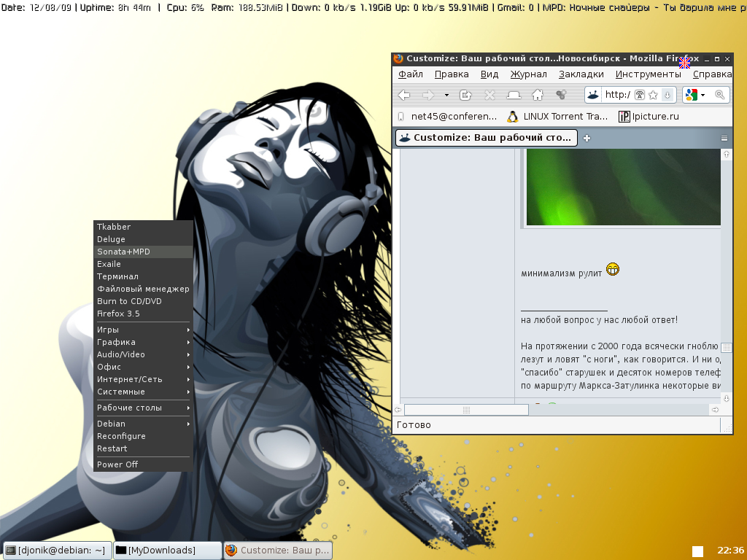The width and height of the screenshot is (747, 560).
Task: Choose Burn to CD/DVD in the menu
Action: [143, 301]
